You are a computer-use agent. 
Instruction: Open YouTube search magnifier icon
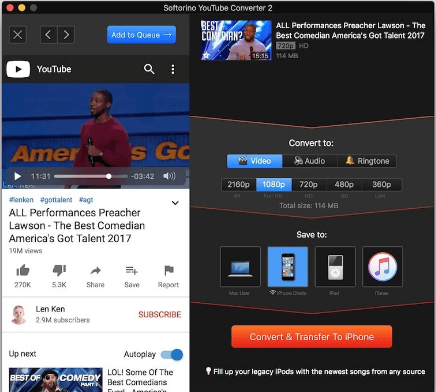149,69
